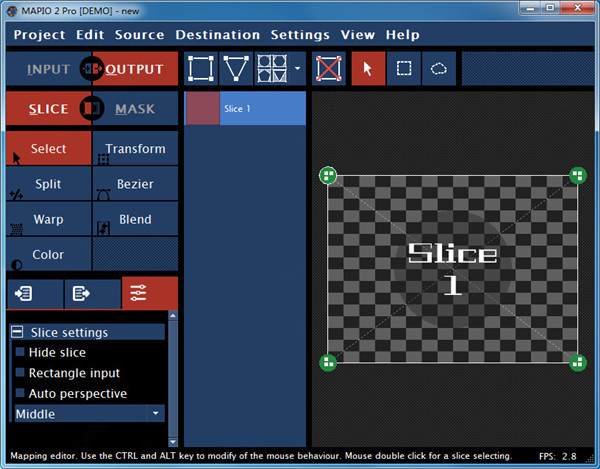Open the Project menu
This screenshot has width=600, height=469.
39,35
